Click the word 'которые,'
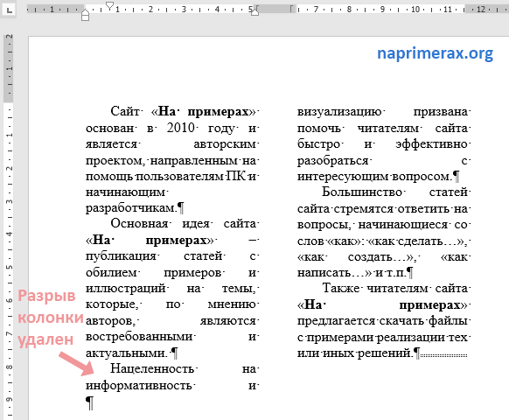Screen dimensions: 509x420 (112, 304)
